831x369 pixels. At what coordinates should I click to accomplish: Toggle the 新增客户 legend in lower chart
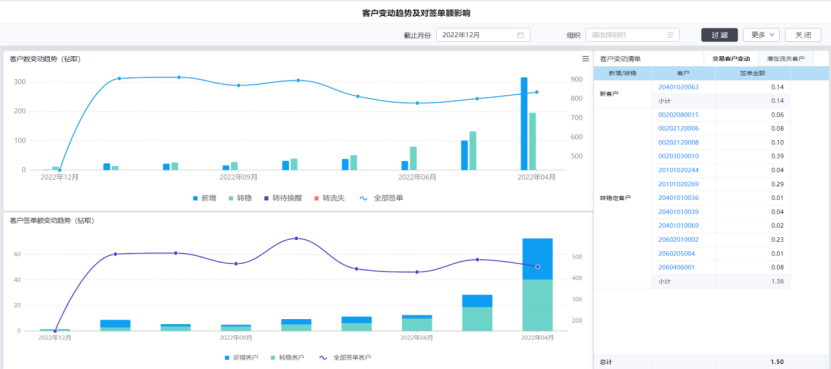pyautogui.click(x=241, y=357)
